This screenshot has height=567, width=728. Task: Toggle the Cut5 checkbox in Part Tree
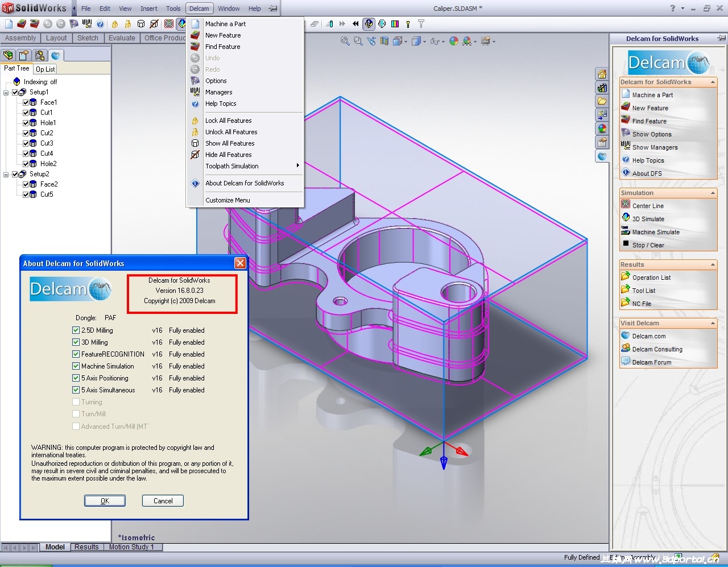pyautogui.click(x=26, y=194)
